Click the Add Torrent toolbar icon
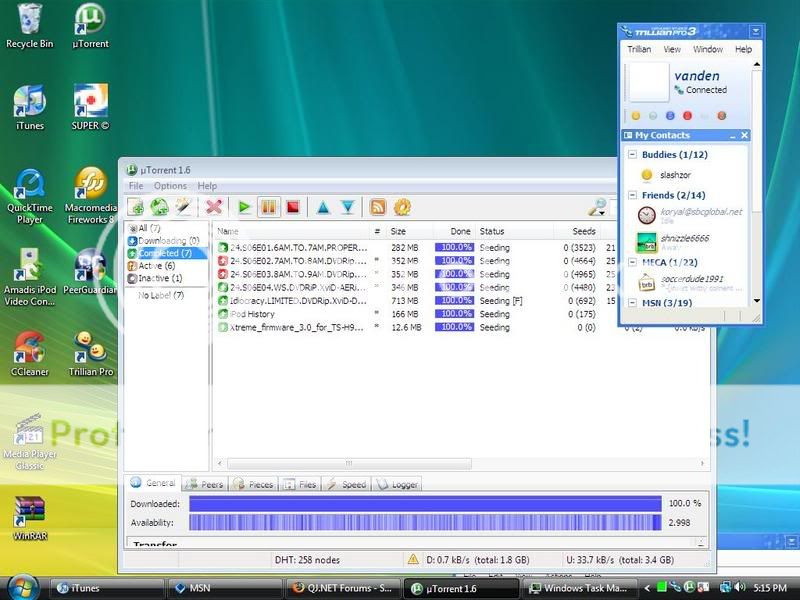Screen dimensions: 800x600 click(x=135, y=207)
